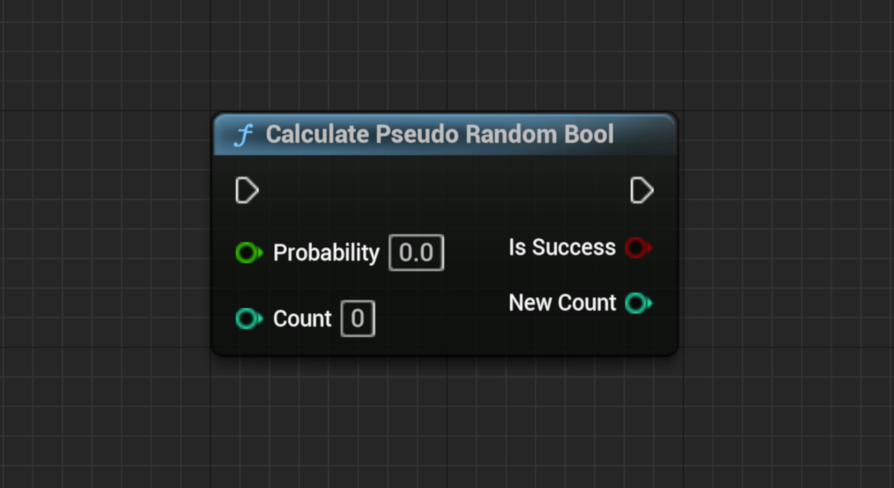The image size is (894, 488).
Task: Click the Probability pin label
Action: click(326, 253)
